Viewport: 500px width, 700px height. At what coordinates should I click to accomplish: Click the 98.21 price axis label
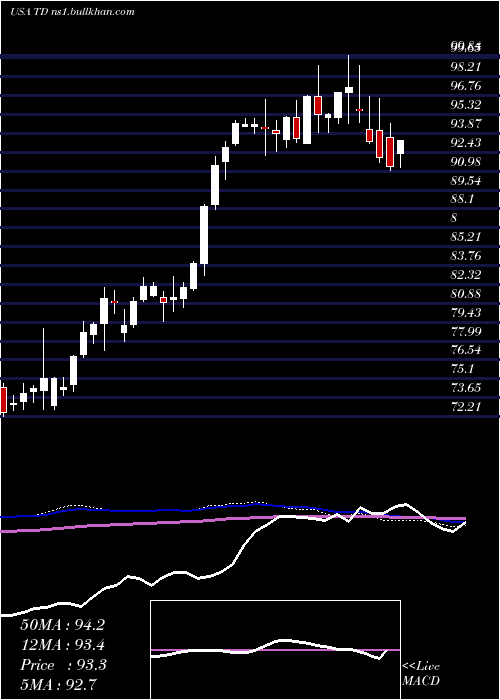[466, 67]
